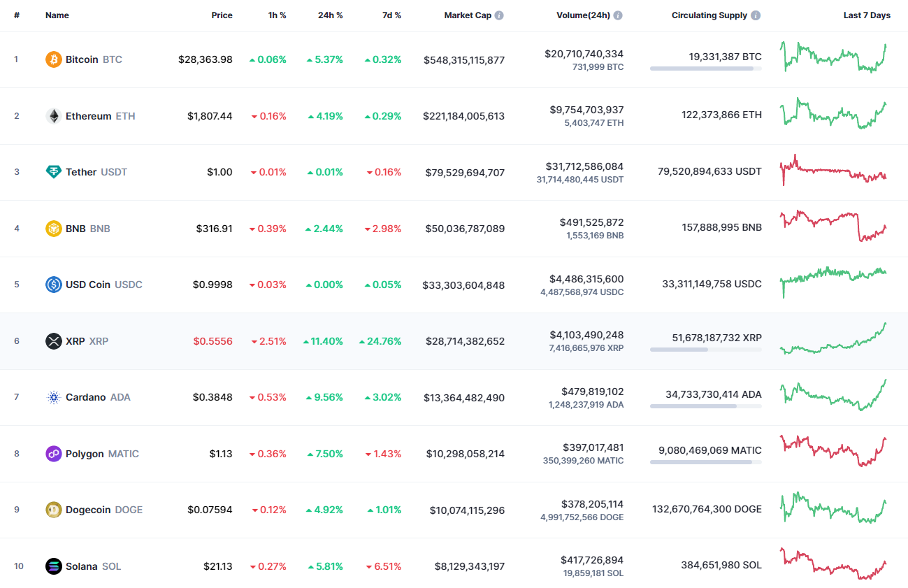Click the BNB diamond logo
The width and height of the screenshot is (908, 588).
(52, 228)
